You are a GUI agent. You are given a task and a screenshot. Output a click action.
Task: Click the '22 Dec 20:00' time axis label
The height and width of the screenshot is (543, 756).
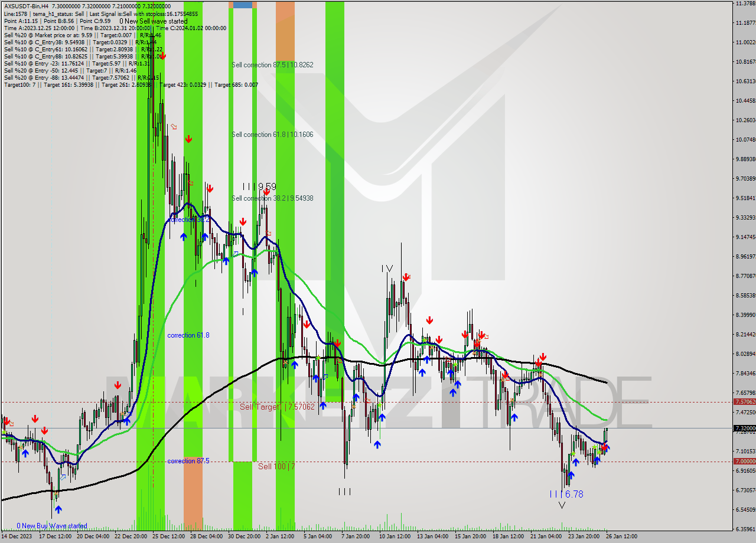[131, 537]
